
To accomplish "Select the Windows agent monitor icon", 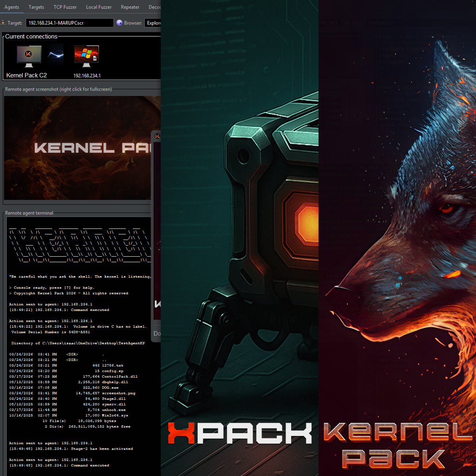I will [x=86, y=56].
